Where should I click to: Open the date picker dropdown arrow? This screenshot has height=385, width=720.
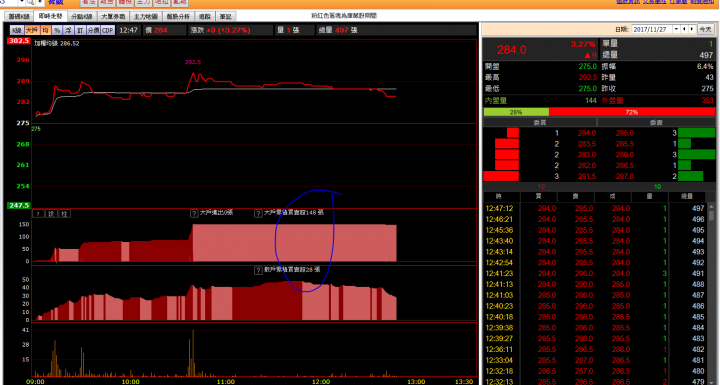[x=676, y=29]
